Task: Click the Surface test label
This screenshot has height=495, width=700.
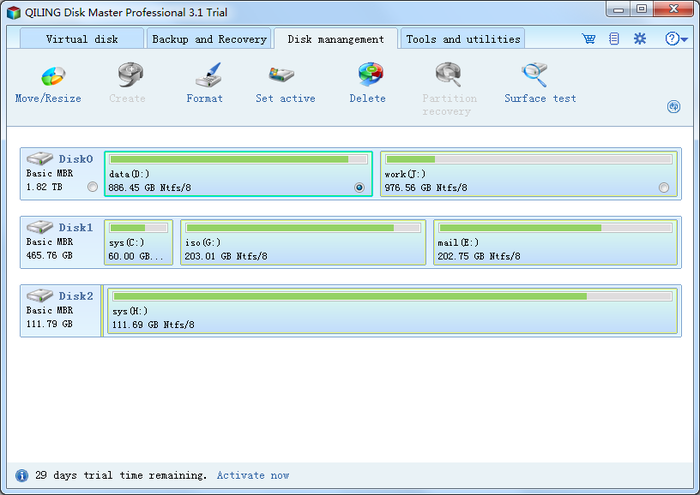Action: (540, 98)
